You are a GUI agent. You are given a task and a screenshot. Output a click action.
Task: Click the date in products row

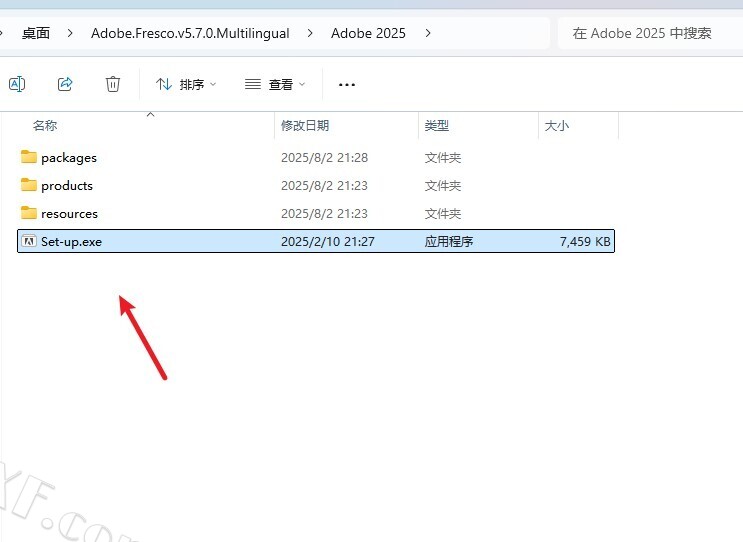click(325, 186)
